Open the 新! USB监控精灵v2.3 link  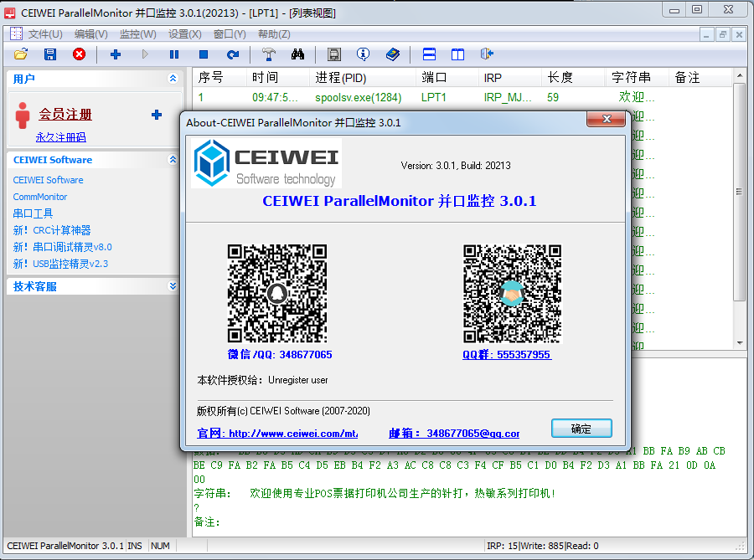[60, 264]
